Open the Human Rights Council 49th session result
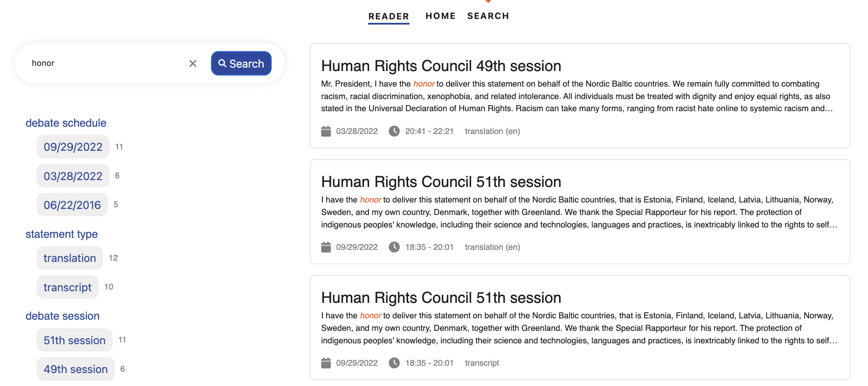The width and height of the screenshot is (868, 386). click(441, 66)
